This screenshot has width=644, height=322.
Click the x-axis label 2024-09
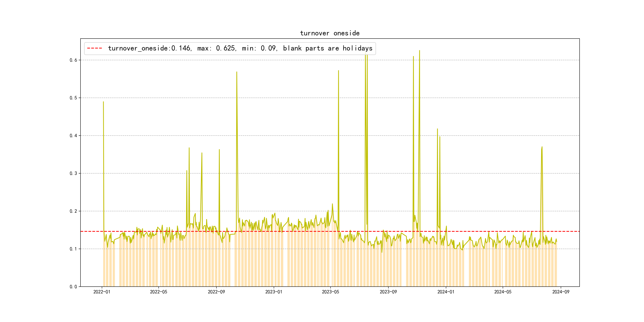pos(561,292)
